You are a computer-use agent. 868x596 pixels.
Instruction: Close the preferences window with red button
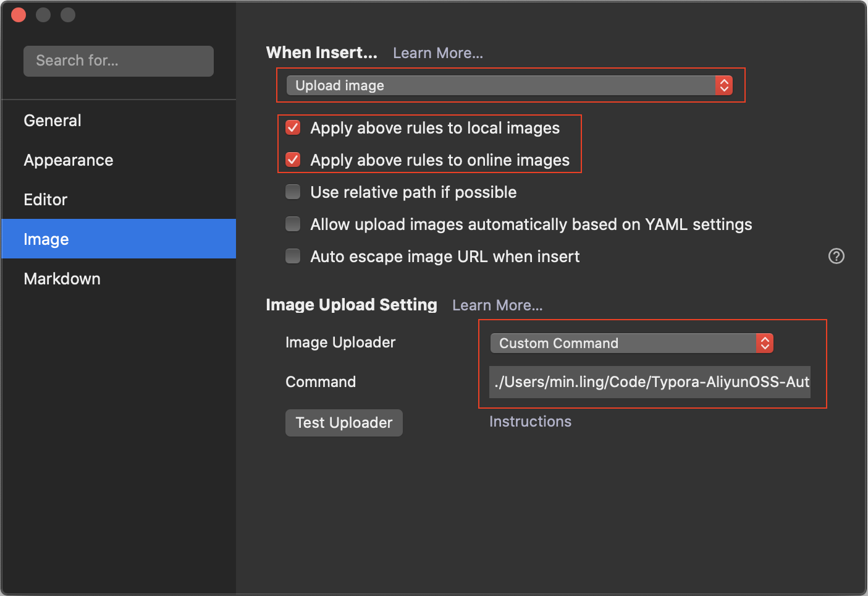click(19, 15)
